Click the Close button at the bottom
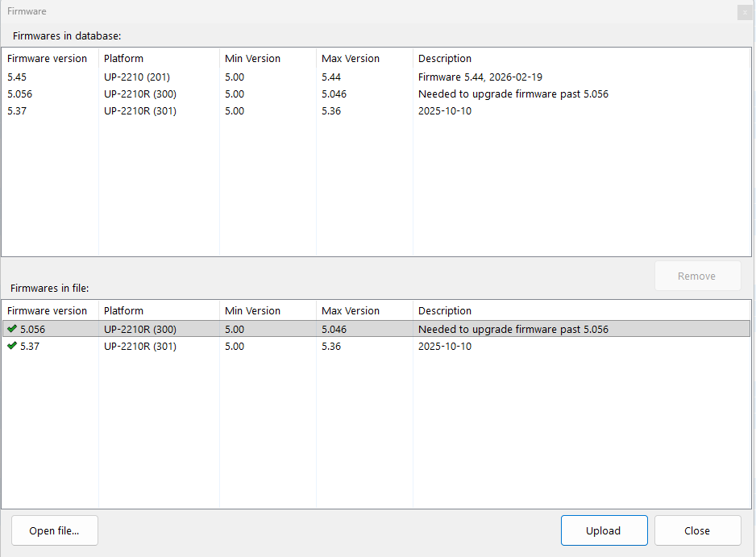Image resolution: width=756 pixels, height=557 pixels. pyautogui.click(x=697, y=530)
